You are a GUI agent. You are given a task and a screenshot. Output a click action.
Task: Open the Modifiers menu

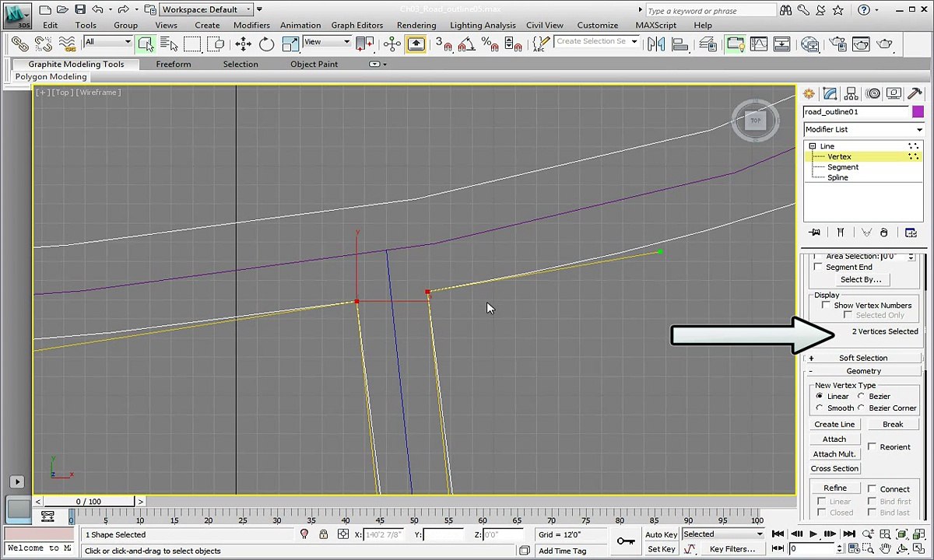(x=251, y=25)
